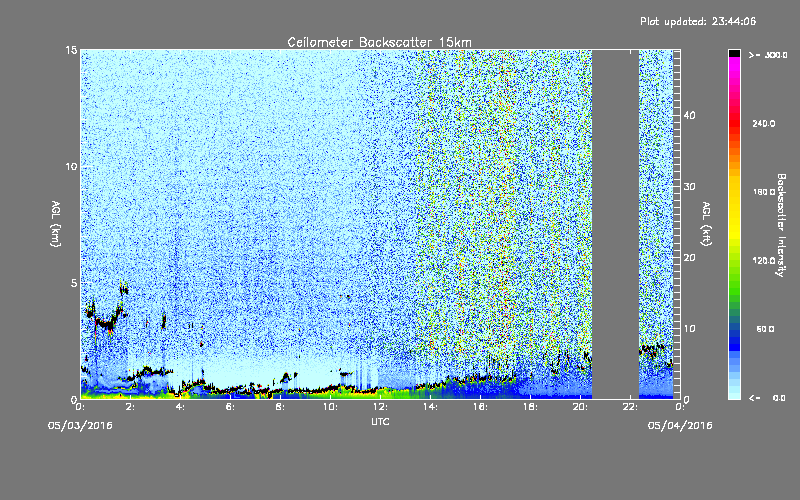This screenshot has width=800, height=500.
Task: Click the 14: hour tick label
Action: [x=430, y=407]
